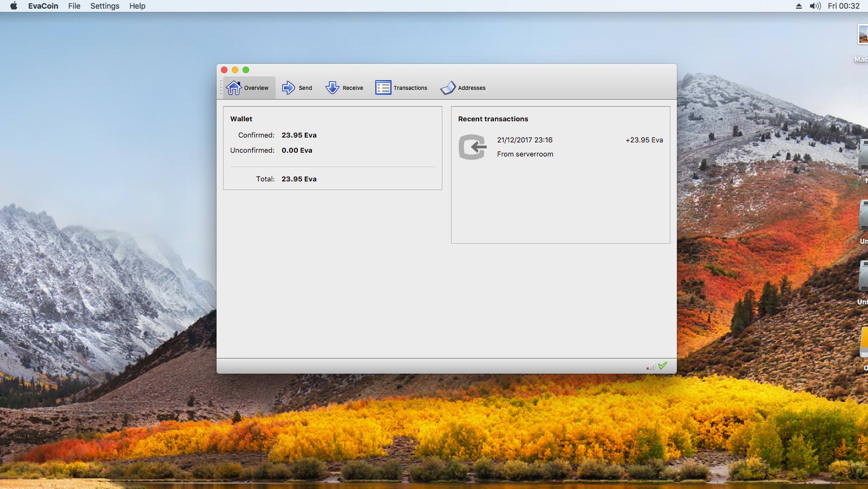Image resolution: width=868 pixels, height=489 pixels.
Task: Click the Total balance 23.95 Eva
Action: 299,179
